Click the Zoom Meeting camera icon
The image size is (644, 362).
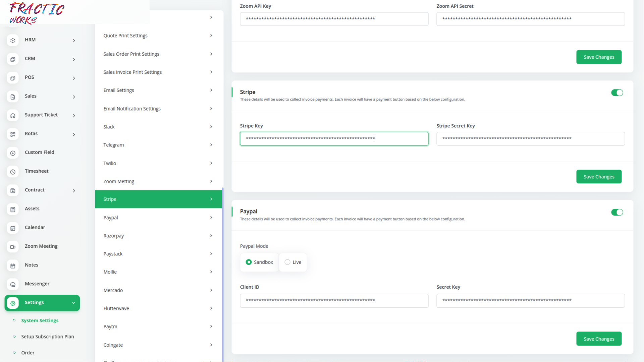coord(13,247)
